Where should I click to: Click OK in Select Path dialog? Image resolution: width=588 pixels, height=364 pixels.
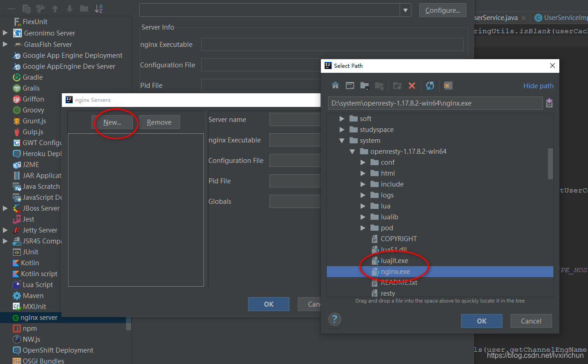click(482, 321)
